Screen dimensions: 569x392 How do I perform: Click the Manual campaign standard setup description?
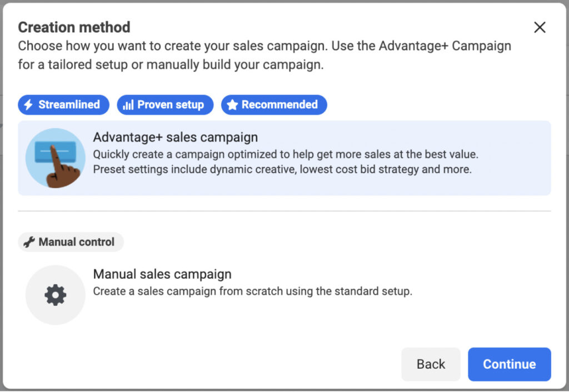coord(253,291)
